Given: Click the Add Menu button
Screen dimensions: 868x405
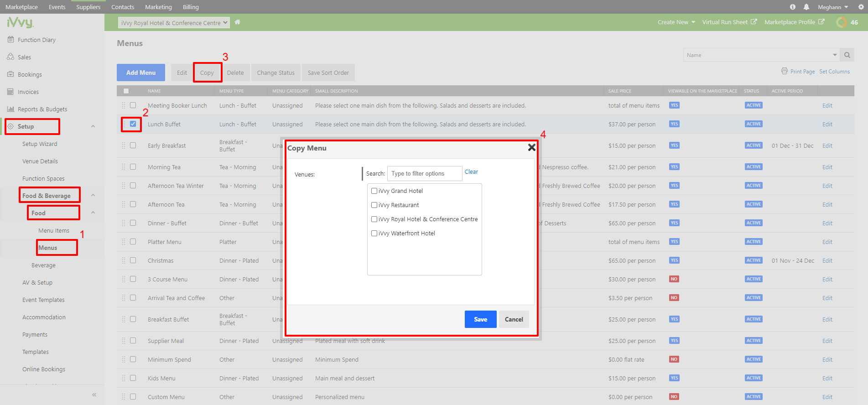Looking at the screenshot, I should 141,73.
